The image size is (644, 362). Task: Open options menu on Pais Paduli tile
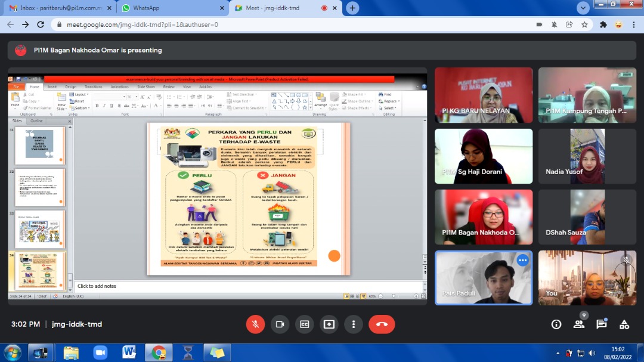click(x=522, y=261)
